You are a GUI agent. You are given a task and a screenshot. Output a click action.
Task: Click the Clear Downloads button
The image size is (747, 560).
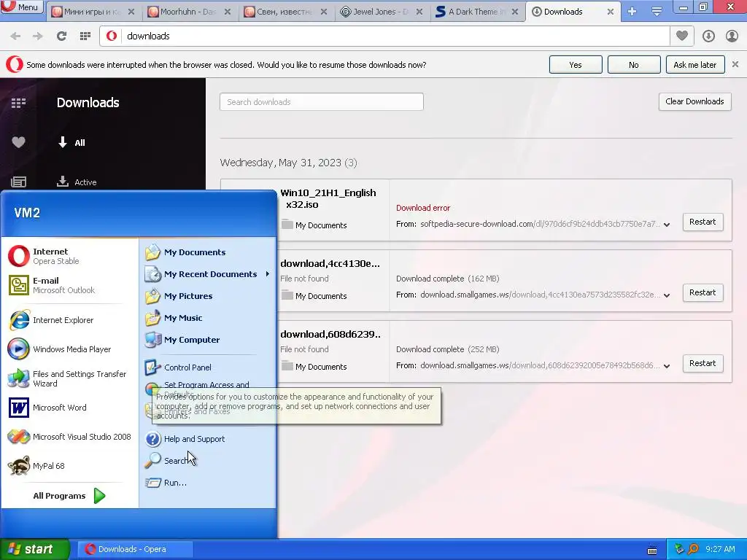(694, 101)
